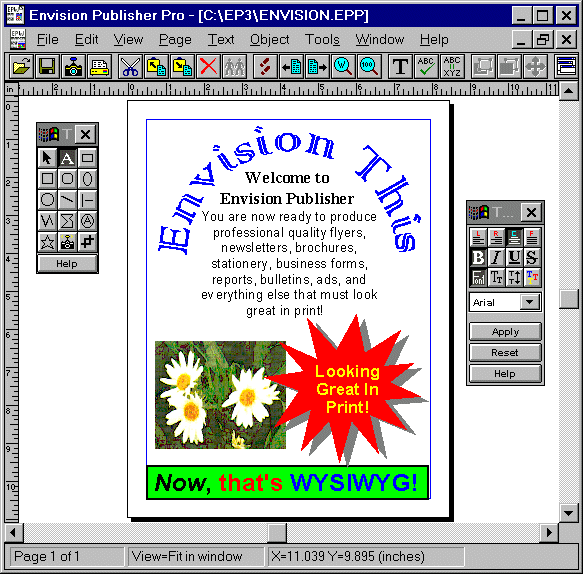Click Reset in the text palette

point(505,352)
